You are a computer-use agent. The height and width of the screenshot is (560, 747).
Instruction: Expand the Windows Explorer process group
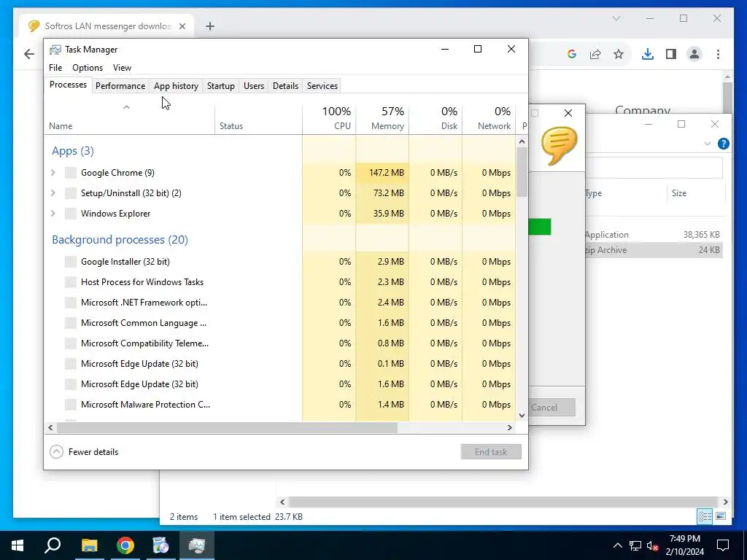point(53,214)
